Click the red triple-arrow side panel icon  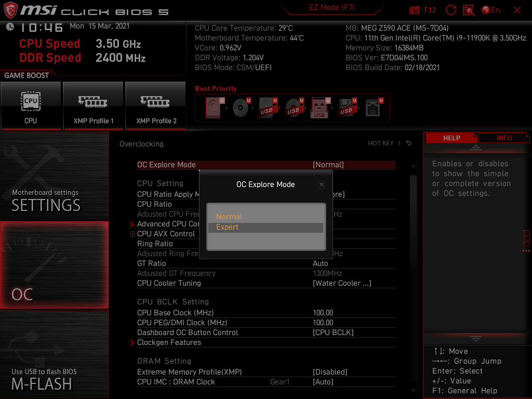click(526, 251)
